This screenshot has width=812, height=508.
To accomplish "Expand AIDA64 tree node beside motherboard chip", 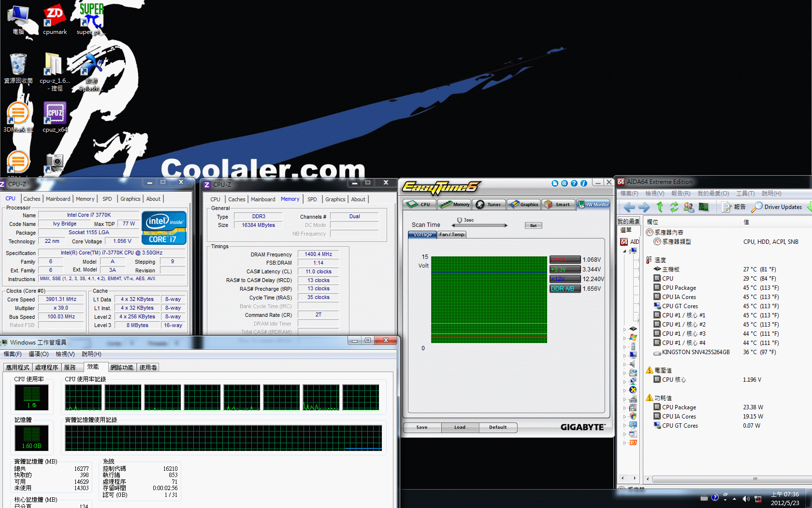I will point(624,329).
